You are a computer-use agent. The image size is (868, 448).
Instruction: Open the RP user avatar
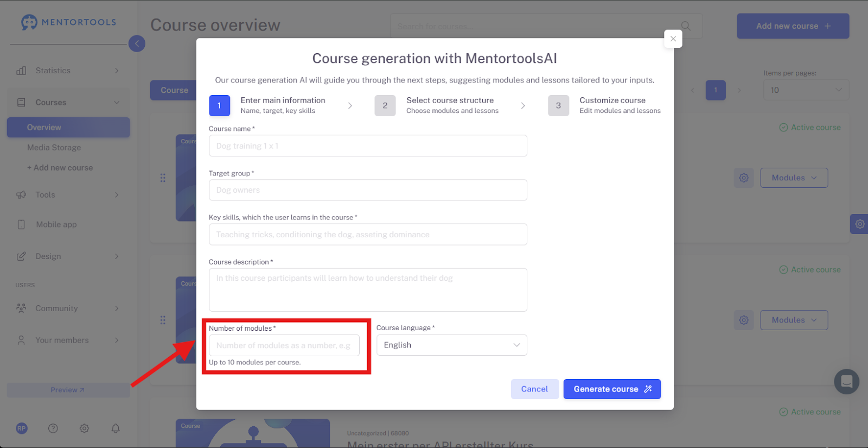click(x=22, y=428)
